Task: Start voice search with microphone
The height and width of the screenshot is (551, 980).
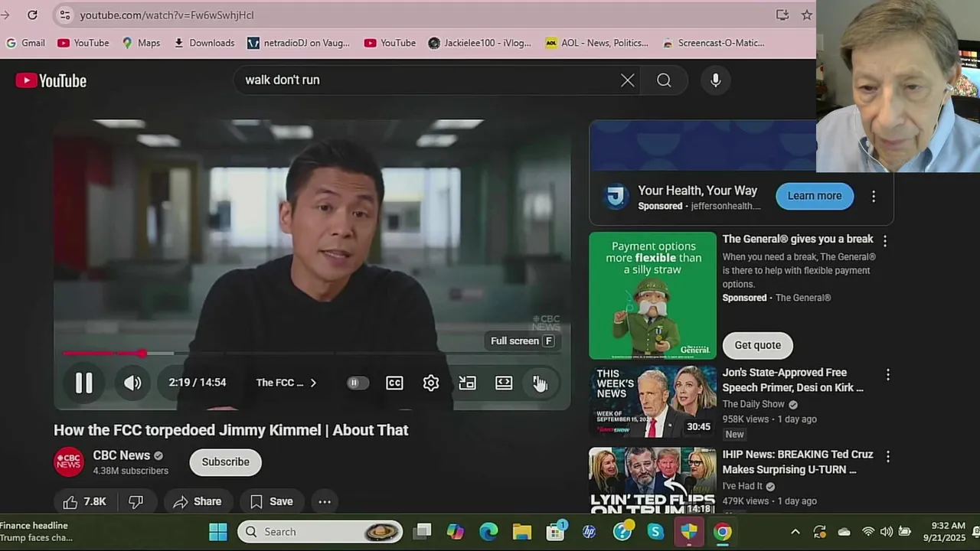Action: 715,80
